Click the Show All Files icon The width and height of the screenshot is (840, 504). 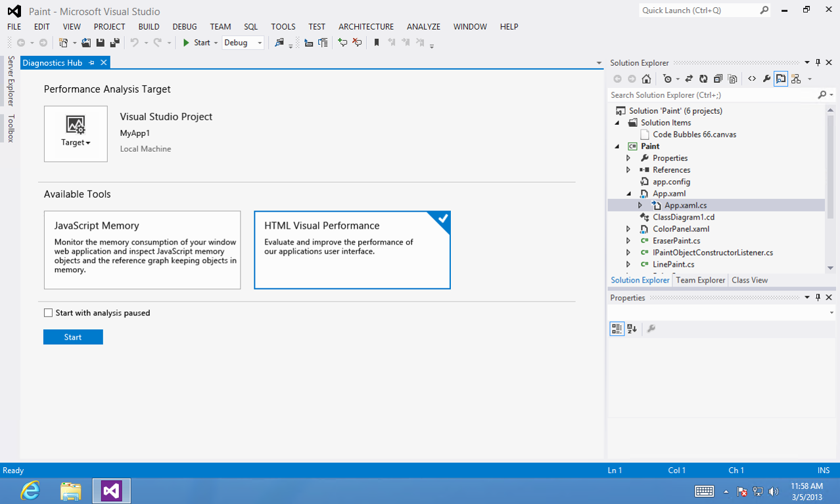(732, 79)
